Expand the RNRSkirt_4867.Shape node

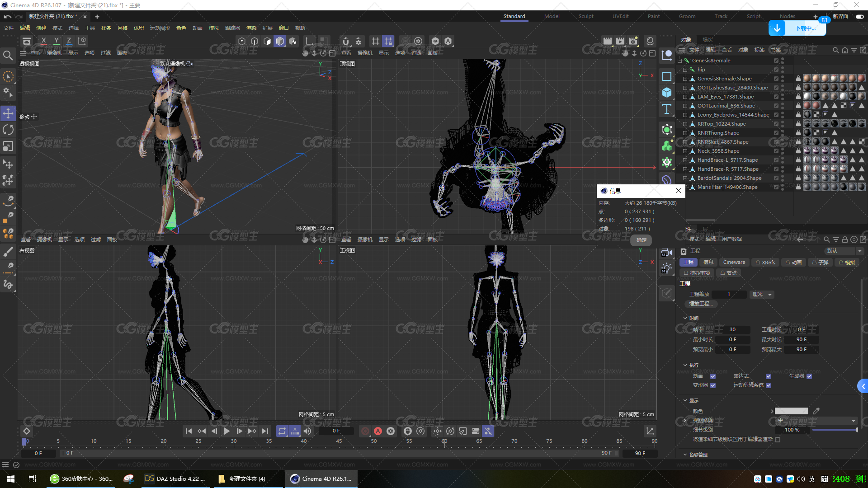685,142
